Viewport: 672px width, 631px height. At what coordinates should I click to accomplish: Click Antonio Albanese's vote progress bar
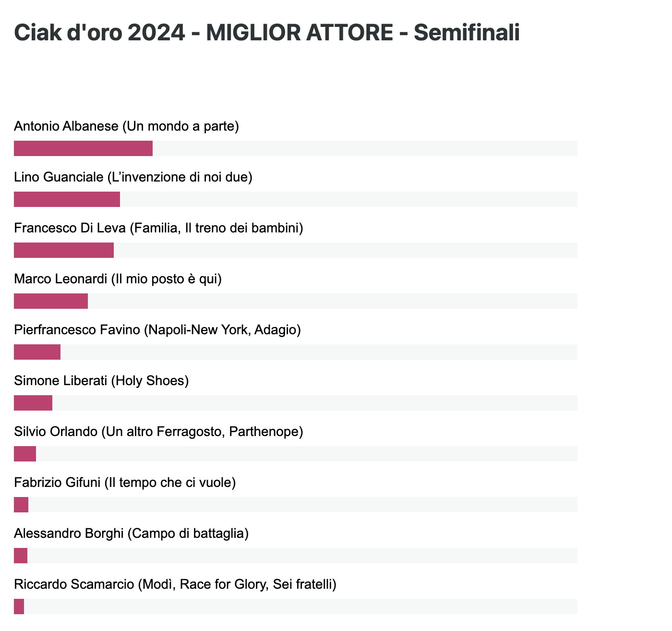296,148
